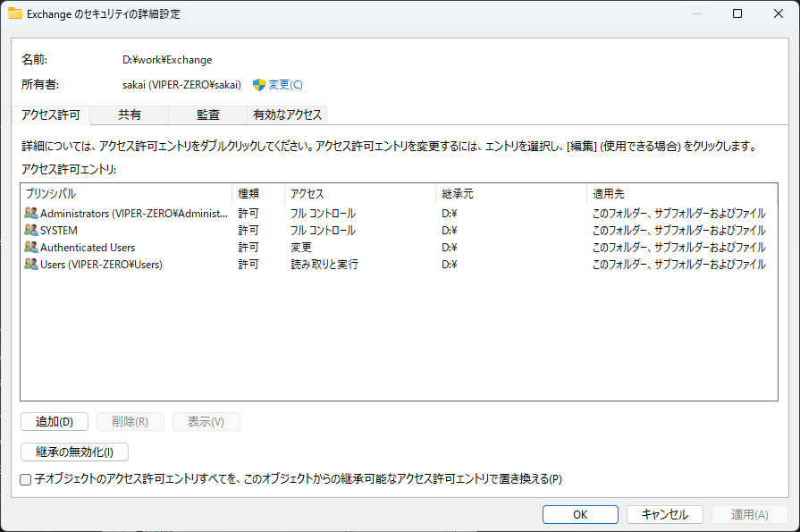Click the 適用先 cell in Authenticated Users row
This screenshot has width=800, height=532.
click(679, 248)
